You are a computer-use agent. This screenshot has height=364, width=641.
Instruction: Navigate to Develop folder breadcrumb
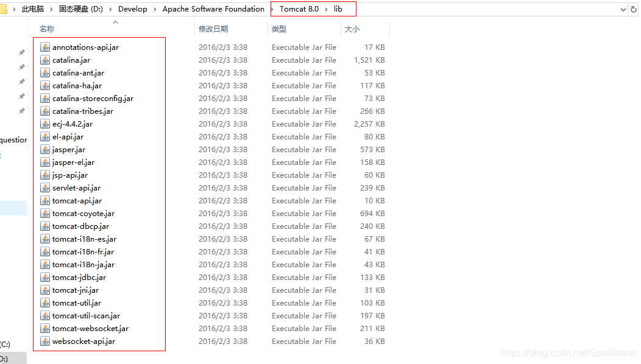pyautogui.click(x=133, y=9)
